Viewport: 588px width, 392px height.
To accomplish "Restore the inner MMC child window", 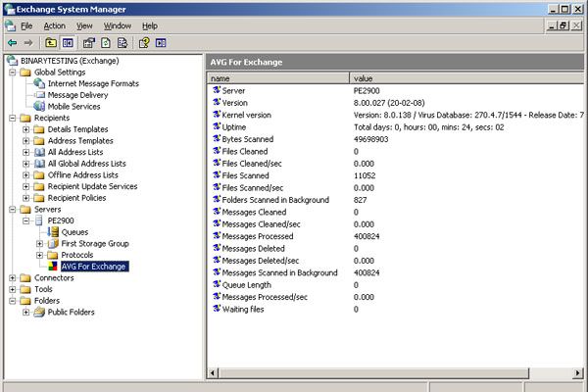I will (563, 25).
